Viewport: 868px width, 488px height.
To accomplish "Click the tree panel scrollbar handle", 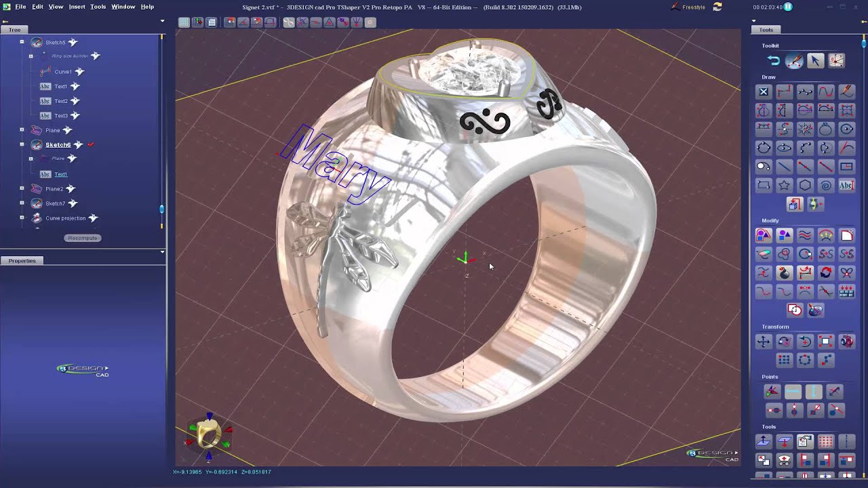I will point(161,209).
